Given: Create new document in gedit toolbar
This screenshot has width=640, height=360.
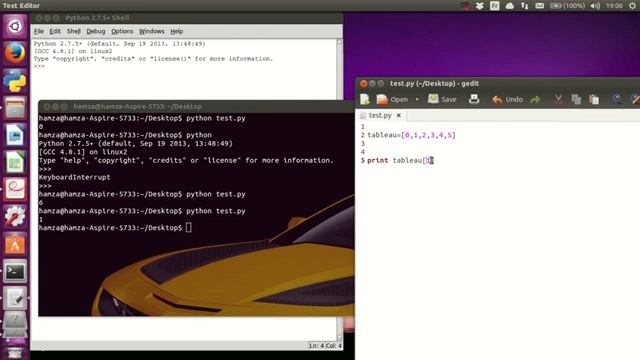Looking at the screenshot, I should pos(365,99).
